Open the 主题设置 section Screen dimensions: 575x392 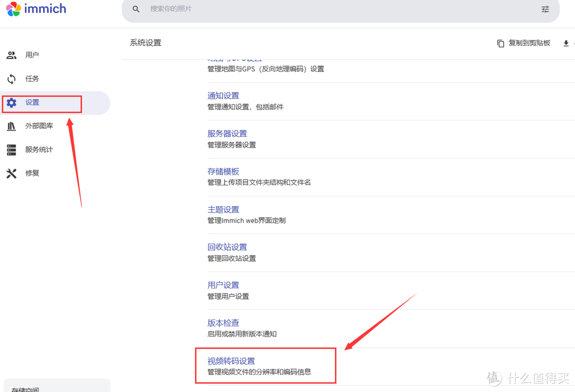[x=223, y=209]
